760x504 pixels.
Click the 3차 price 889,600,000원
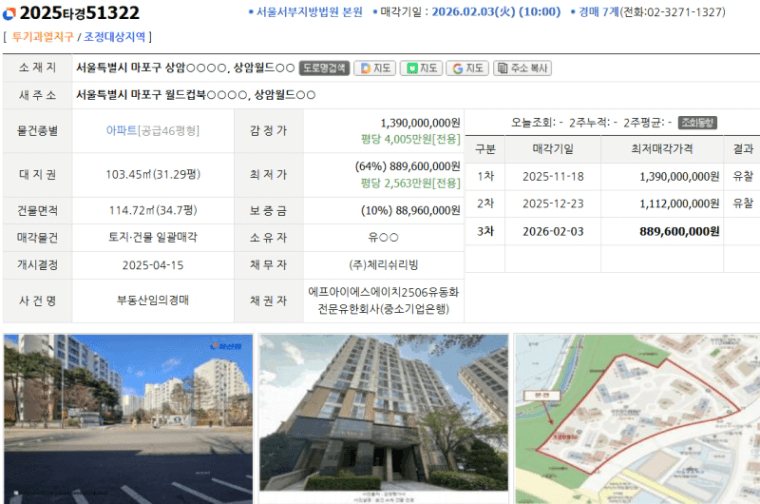(680, 232)
